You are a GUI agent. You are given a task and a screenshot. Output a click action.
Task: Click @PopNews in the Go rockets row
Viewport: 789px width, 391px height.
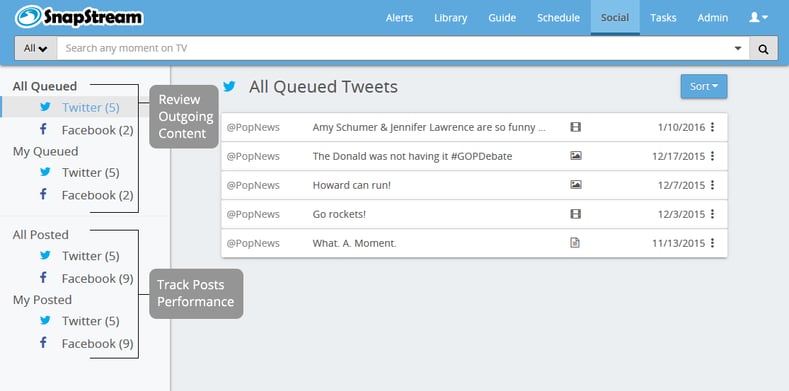pyautogui.click(x=253, y=214)
